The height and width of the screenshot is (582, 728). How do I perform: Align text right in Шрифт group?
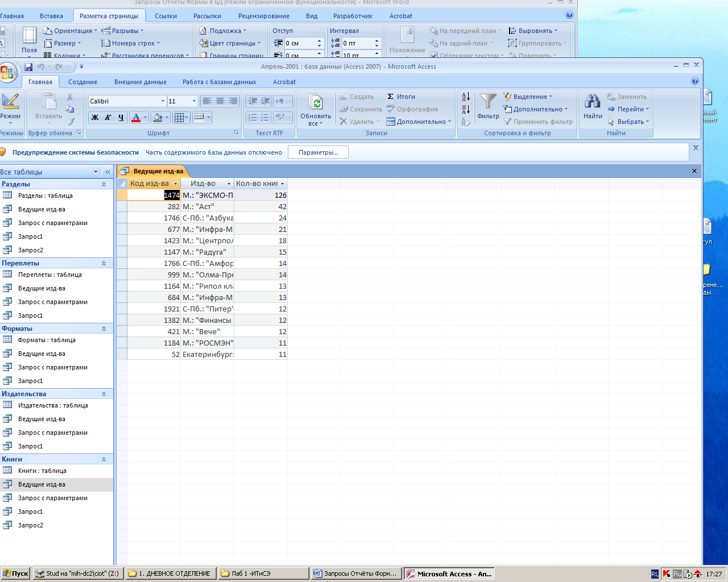233,101
